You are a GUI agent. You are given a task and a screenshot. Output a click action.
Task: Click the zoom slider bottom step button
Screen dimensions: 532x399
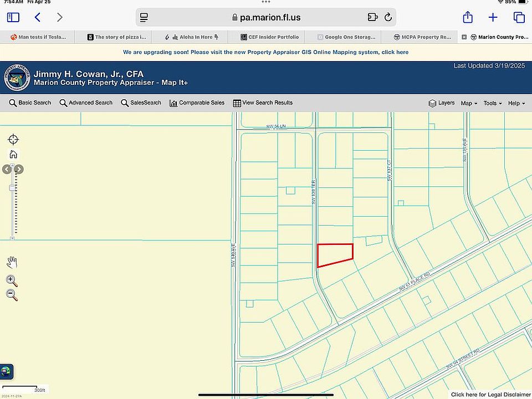(x=12, y=238)
